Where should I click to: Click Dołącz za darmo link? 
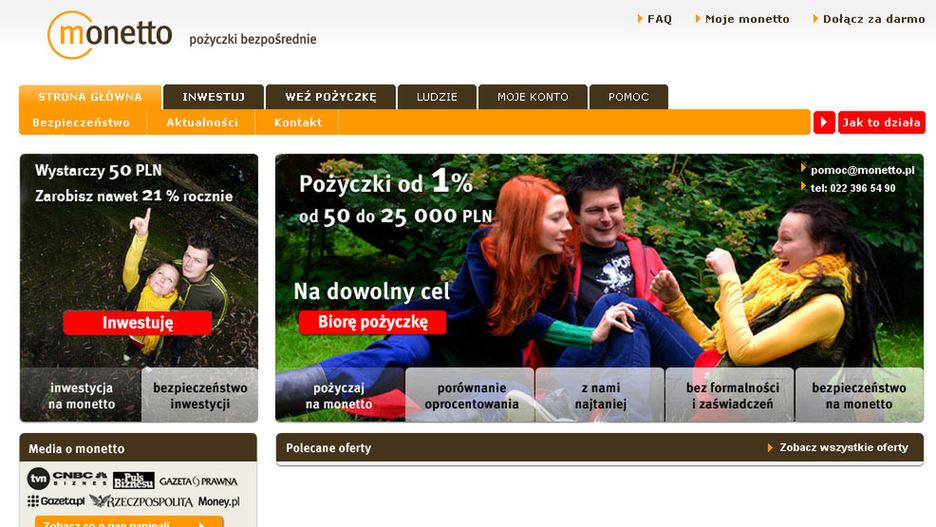pyautogui.click(x=869, y=19)
